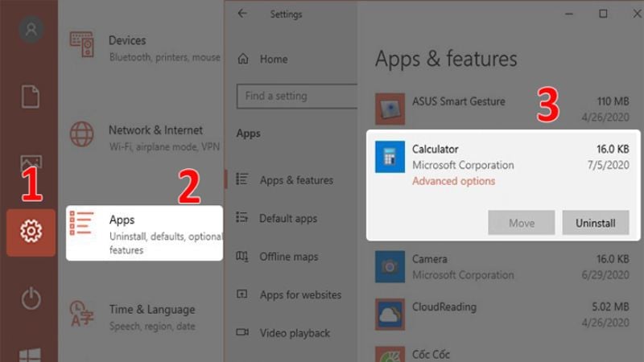
Task: Maximize the Settings window
Action: click(x=603, y=14)
